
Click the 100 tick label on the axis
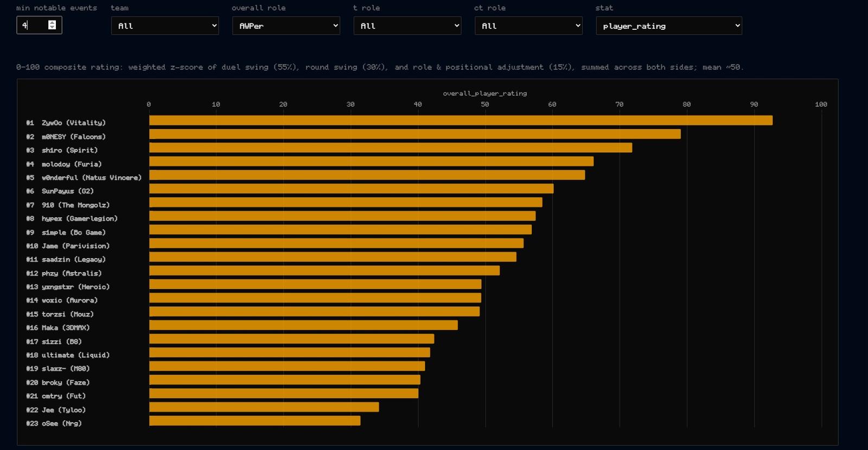821,104
